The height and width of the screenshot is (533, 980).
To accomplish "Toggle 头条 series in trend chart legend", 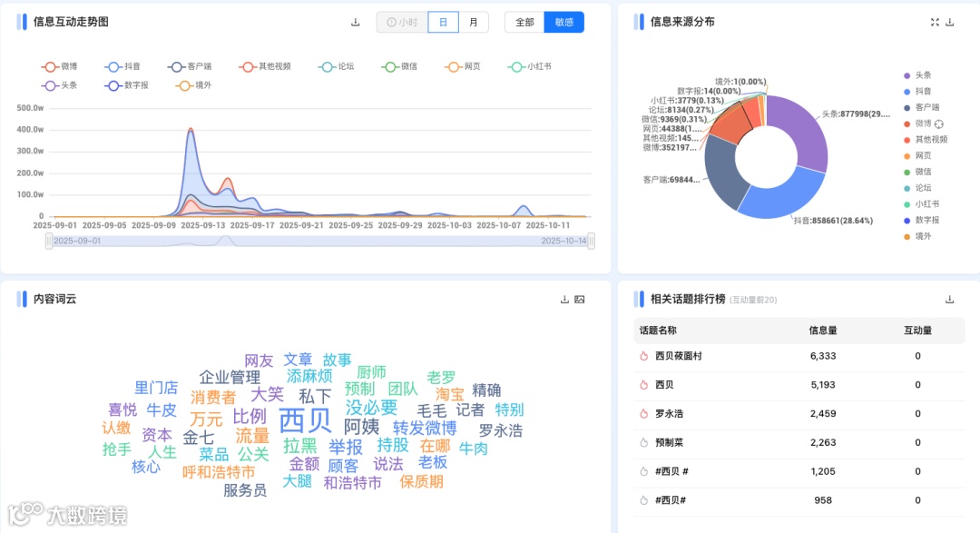I will tap(59, 85).
